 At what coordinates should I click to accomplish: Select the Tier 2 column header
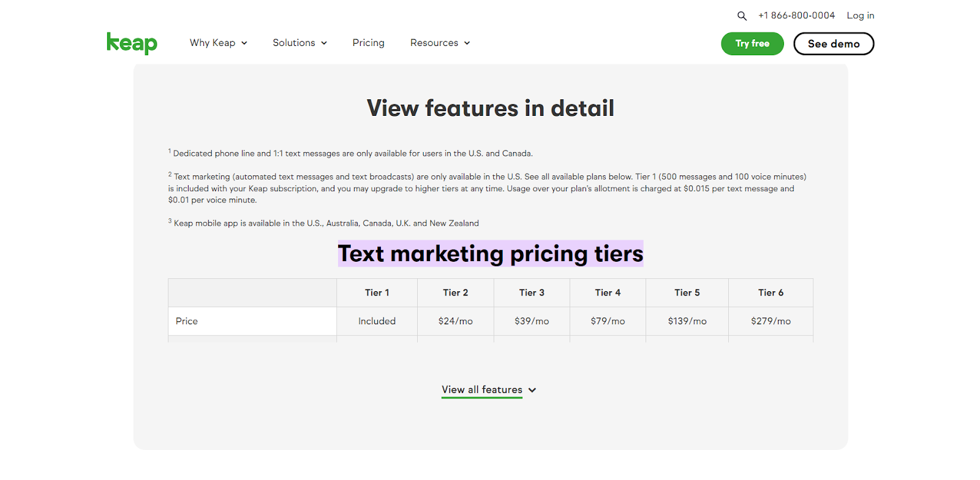point(456,293)
